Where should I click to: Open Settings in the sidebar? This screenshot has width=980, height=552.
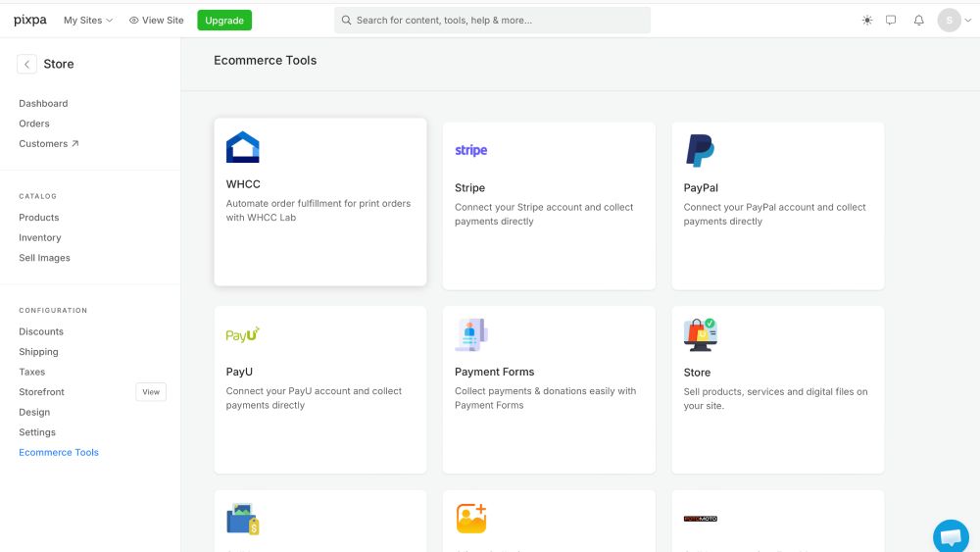[x=37, y=432]
